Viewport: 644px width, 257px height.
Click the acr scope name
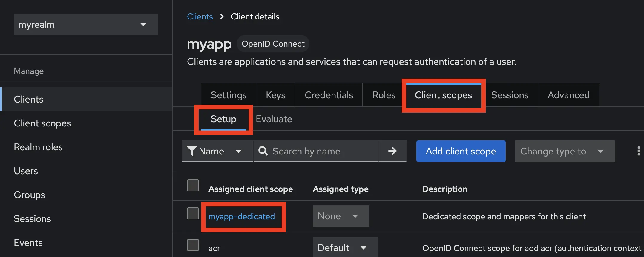click(x=214, y=248)
